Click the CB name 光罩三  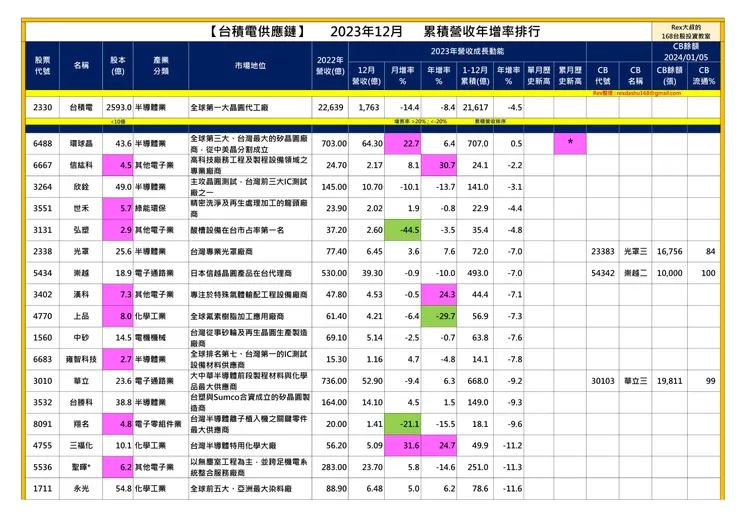635,252
